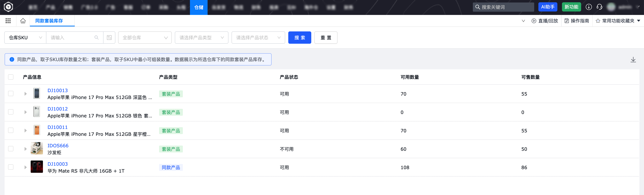Click the home icon beside the tab bar
Image resolution: width=644 pixels, height=195 pixels.
pyautogui.click(x=23, y=21)
